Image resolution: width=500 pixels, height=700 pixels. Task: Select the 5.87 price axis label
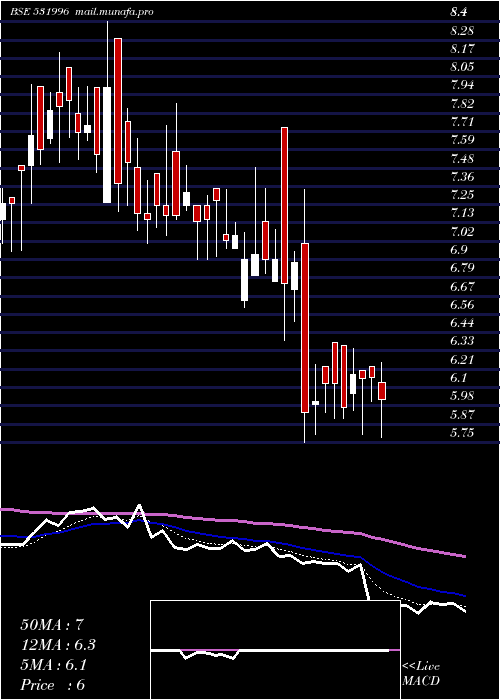(x=462, y=414)
